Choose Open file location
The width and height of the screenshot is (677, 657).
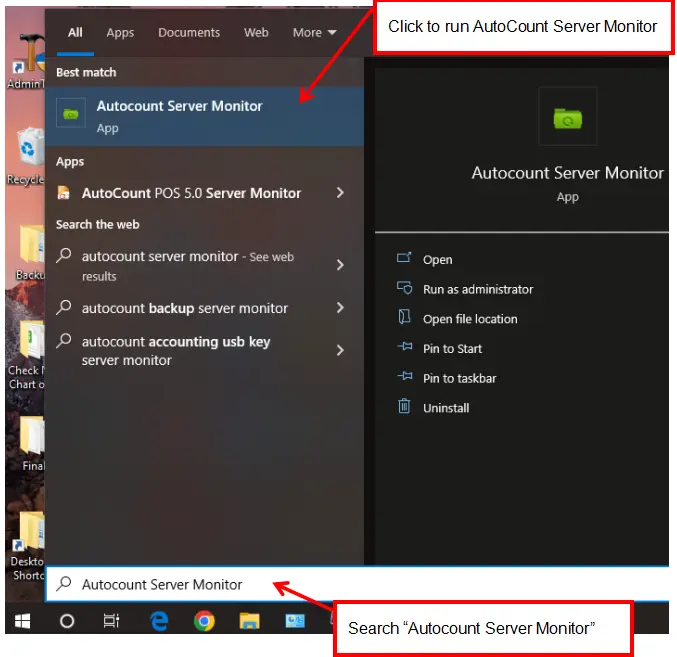point(470,319)
